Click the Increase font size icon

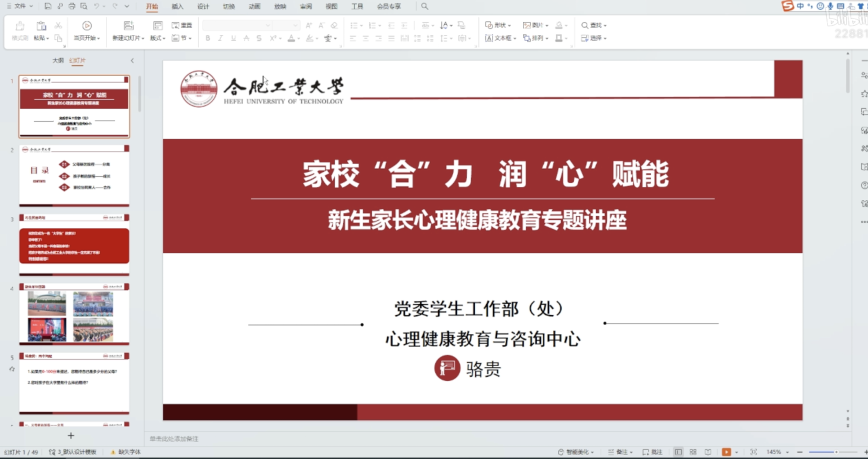tap(308, 25)
